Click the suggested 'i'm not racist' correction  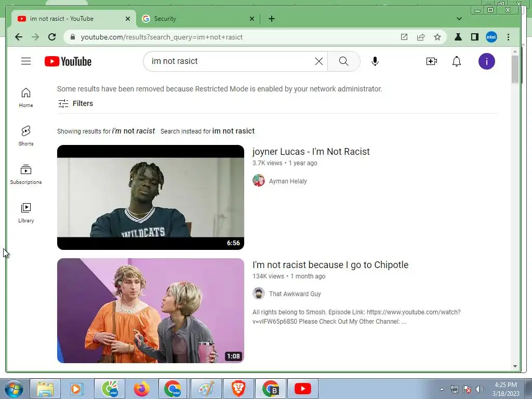[134, 131]
